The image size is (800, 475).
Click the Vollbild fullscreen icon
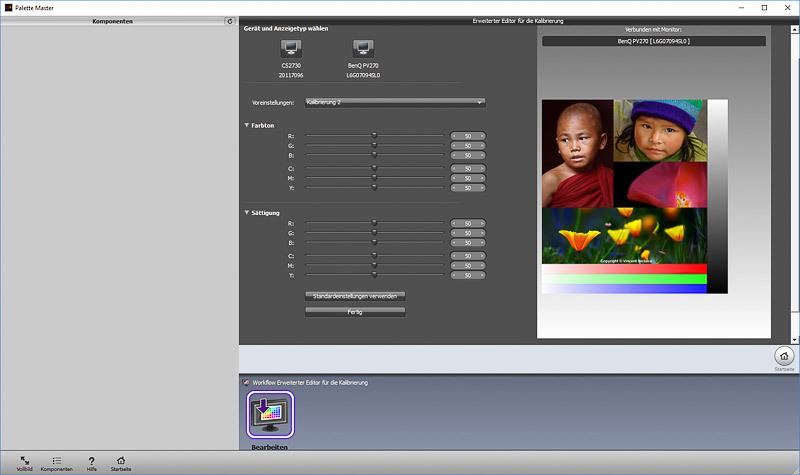(24, 460)
